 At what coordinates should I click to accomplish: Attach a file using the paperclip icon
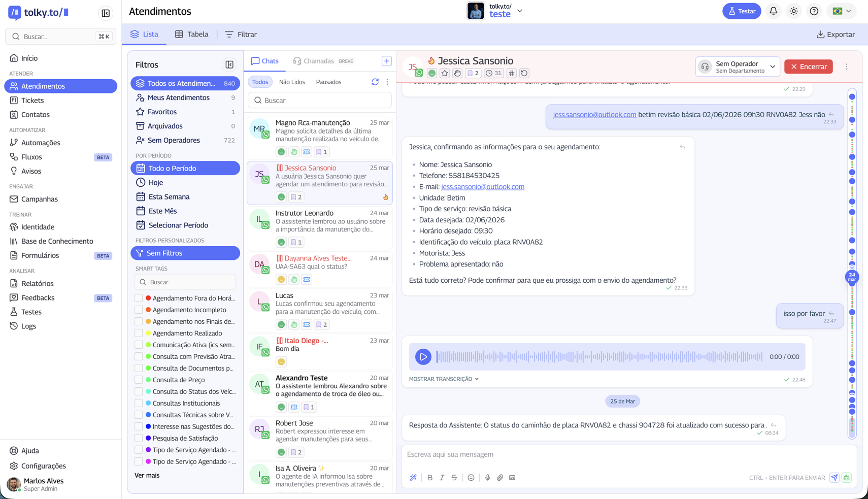point(499,478)
